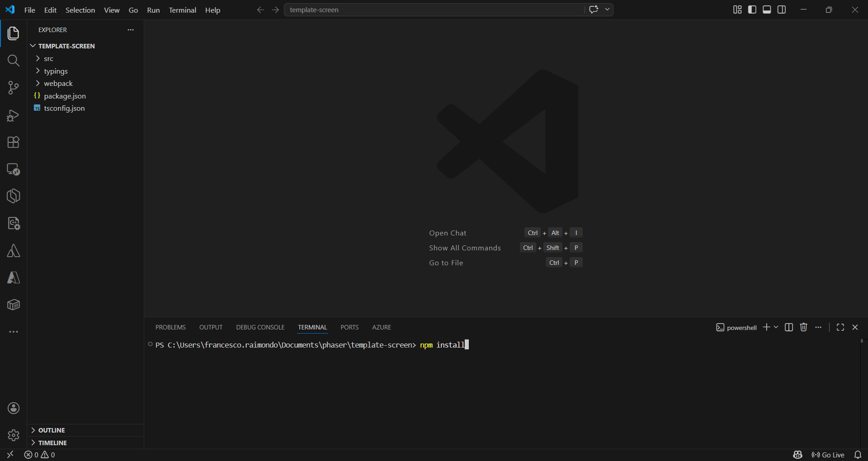Switch to the OUTPUT tab
The image size is (868, 461).
tap(211, 327)
